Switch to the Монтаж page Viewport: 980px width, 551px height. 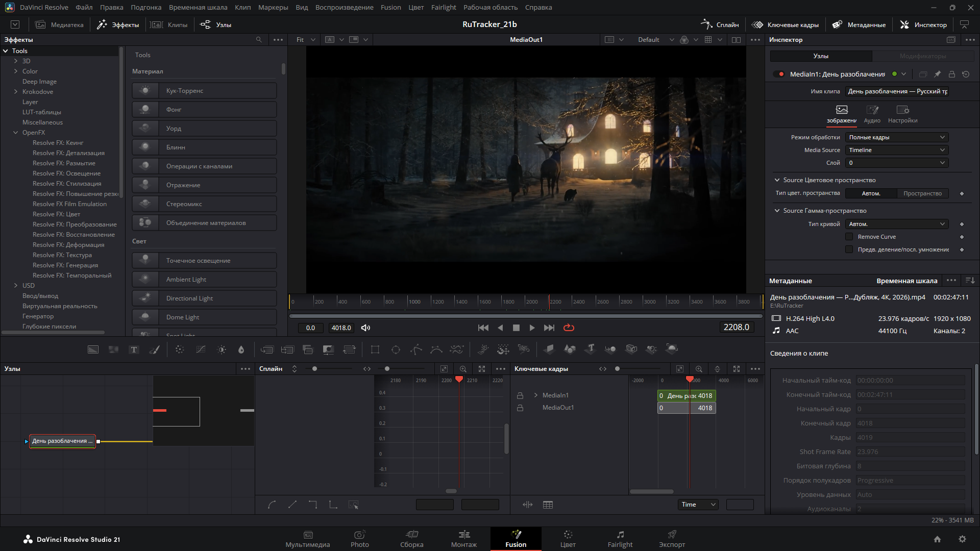(x=464, y=539)
